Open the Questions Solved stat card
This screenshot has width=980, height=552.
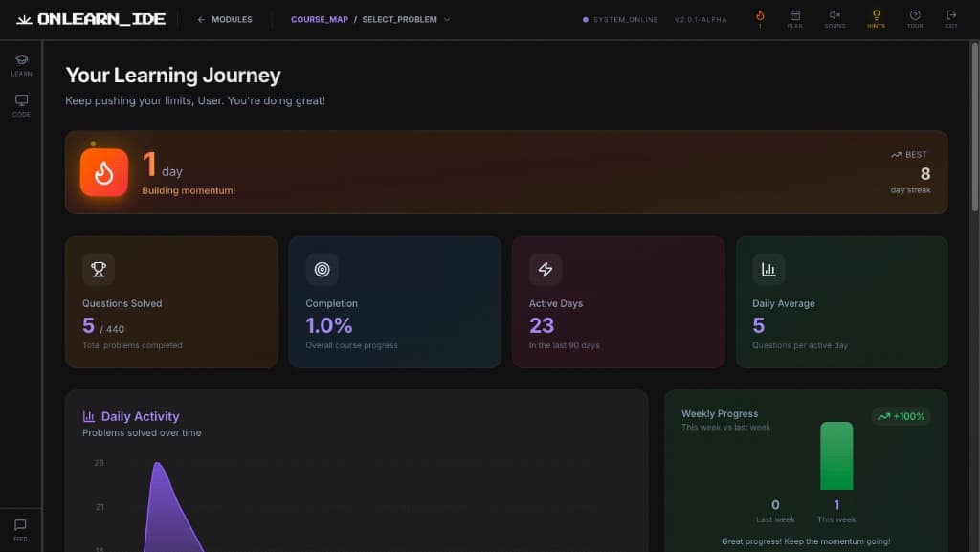(171, 301)
